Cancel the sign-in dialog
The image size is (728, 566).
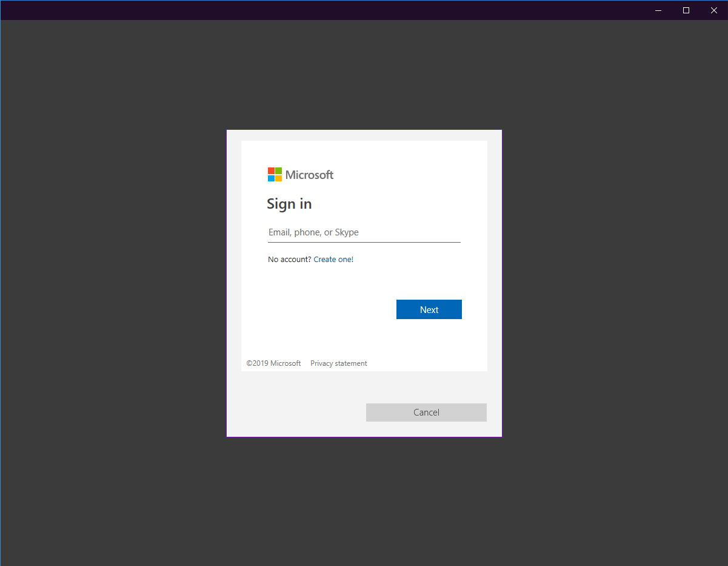[426, 413]
